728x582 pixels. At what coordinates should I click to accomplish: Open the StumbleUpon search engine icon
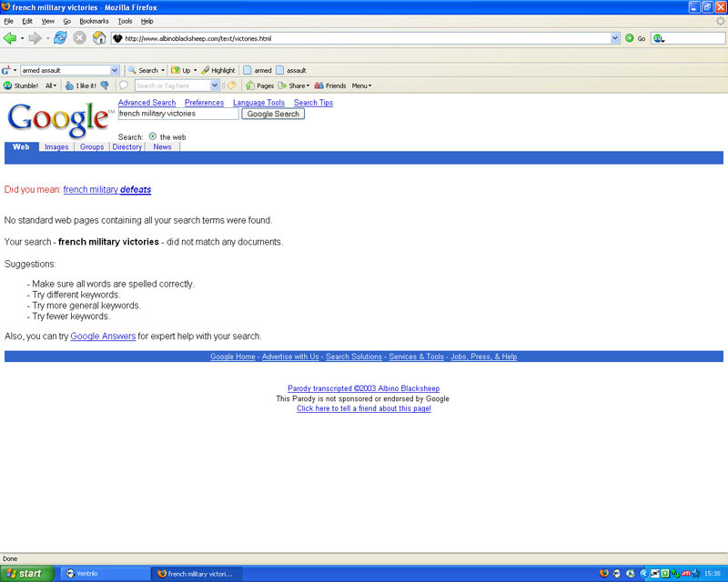[x=657, y=38]
